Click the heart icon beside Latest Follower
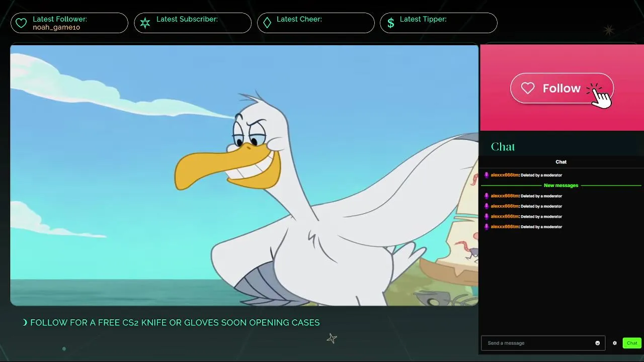Viewport: 644px width, 362px height. (21, 23)
